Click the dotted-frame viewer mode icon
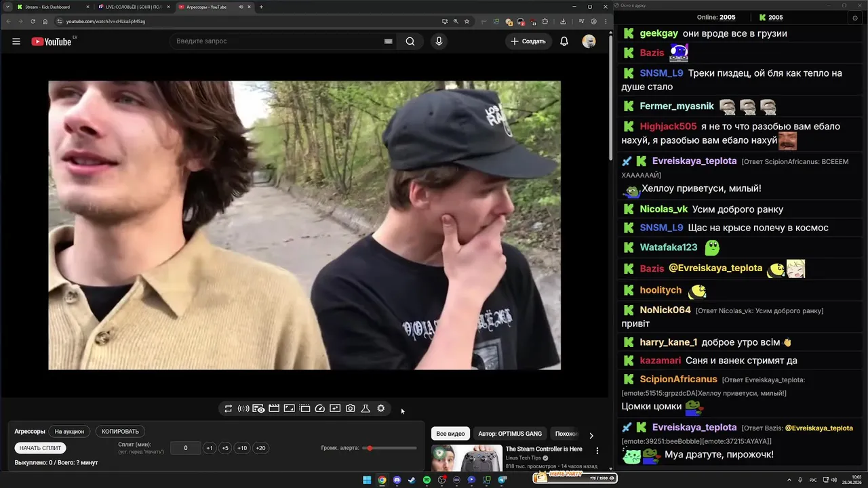The image size is (868, 488). (304, 409)
